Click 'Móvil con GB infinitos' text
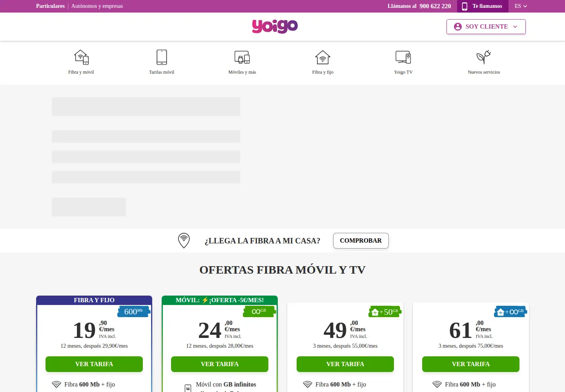The image size is (565, 392). 226,385
